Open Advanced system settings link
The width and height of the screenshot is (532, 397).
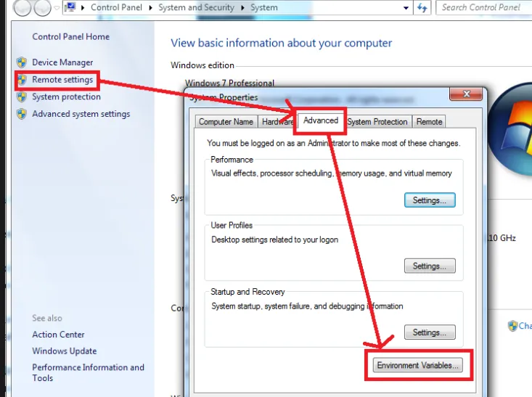pyautogui.click(x=81, y=114)
